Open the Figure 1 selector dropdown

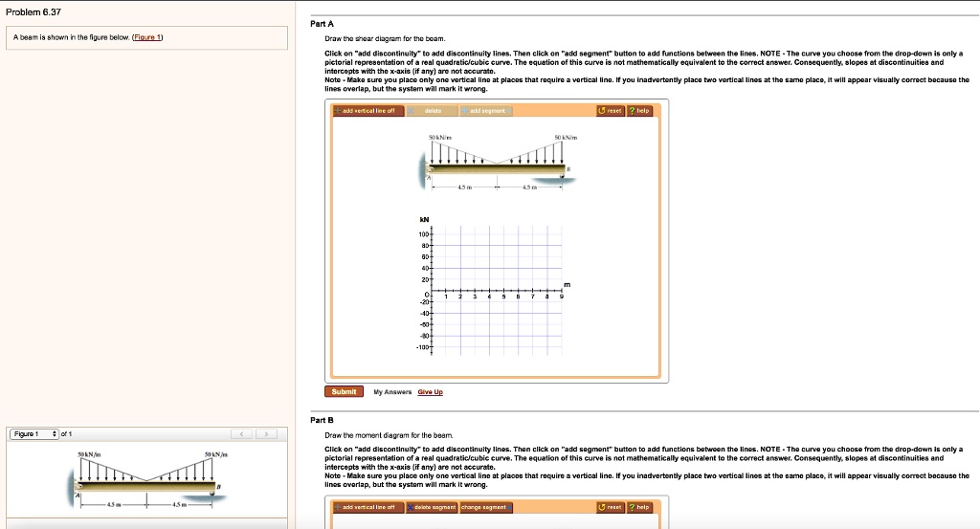tap(34, 434)
